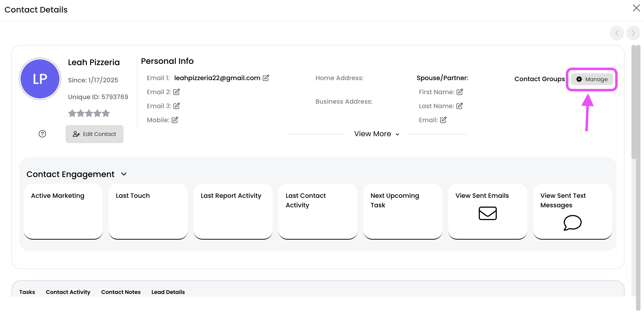Open the Lead Details tab
This screenshot has height=318, width=644.
coord(168,292)
